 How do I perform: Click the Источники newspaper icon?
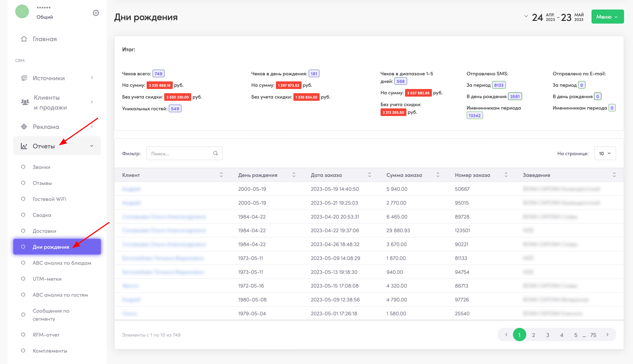coord(24,78)
